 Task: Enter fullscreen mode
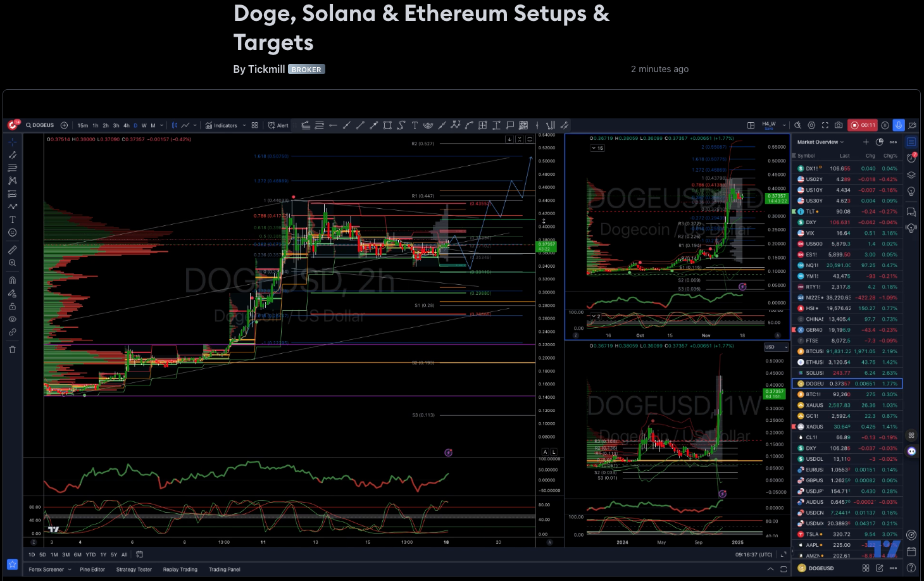click(825, 125)
